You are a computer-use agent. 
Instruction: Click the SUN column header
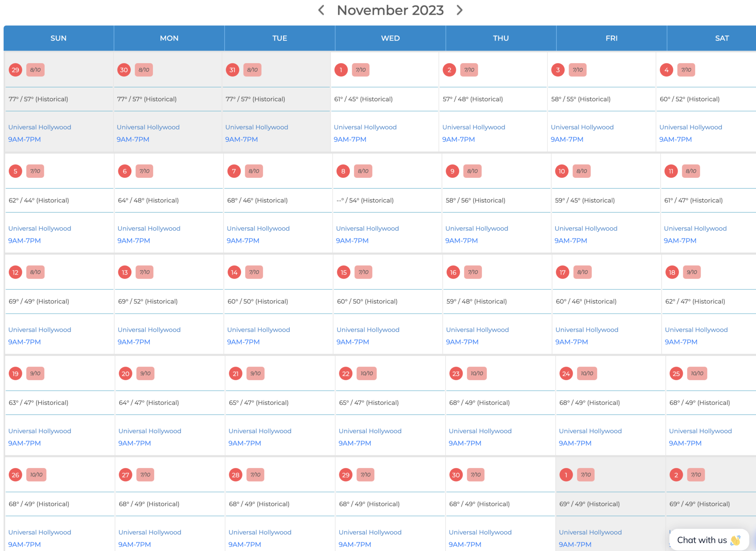click(58, 38)
